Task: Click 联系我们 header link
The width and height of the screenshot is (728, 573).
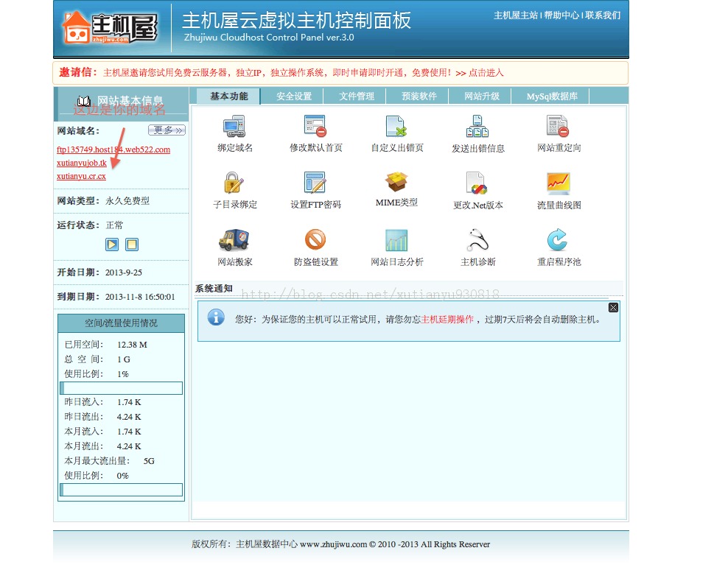Action: tap(603, 15)
